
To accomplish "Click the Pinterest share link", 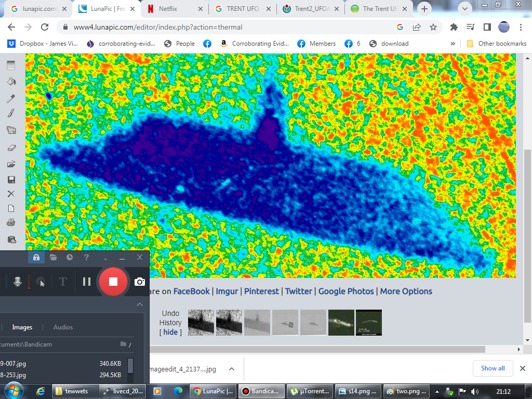I will tap(261, 291).
